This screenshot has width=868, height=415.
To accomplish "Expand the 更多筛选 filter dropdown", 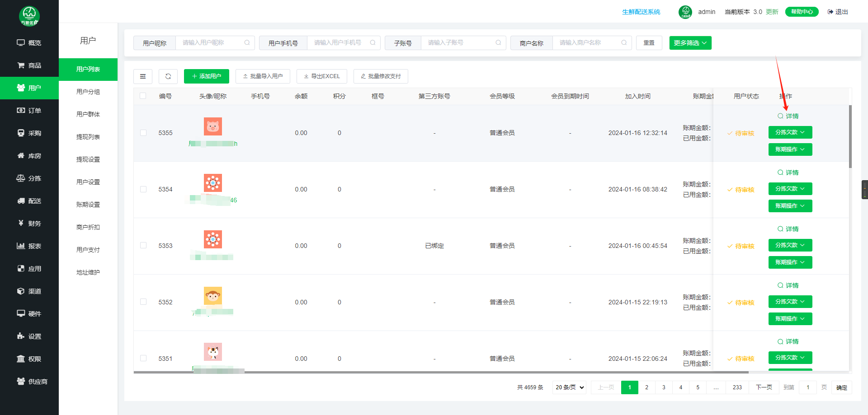I will click(x=690, y=42).
